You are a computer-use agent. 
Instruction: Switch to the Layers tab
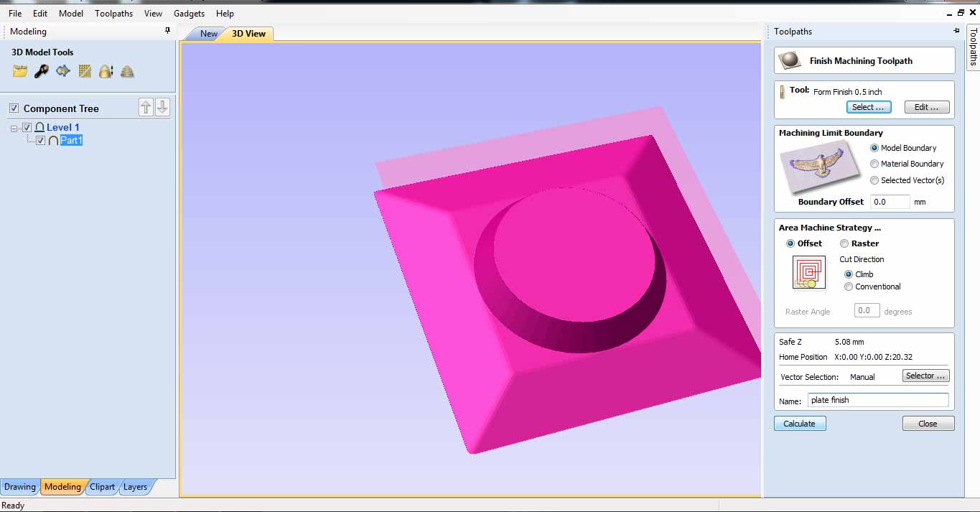135,487
